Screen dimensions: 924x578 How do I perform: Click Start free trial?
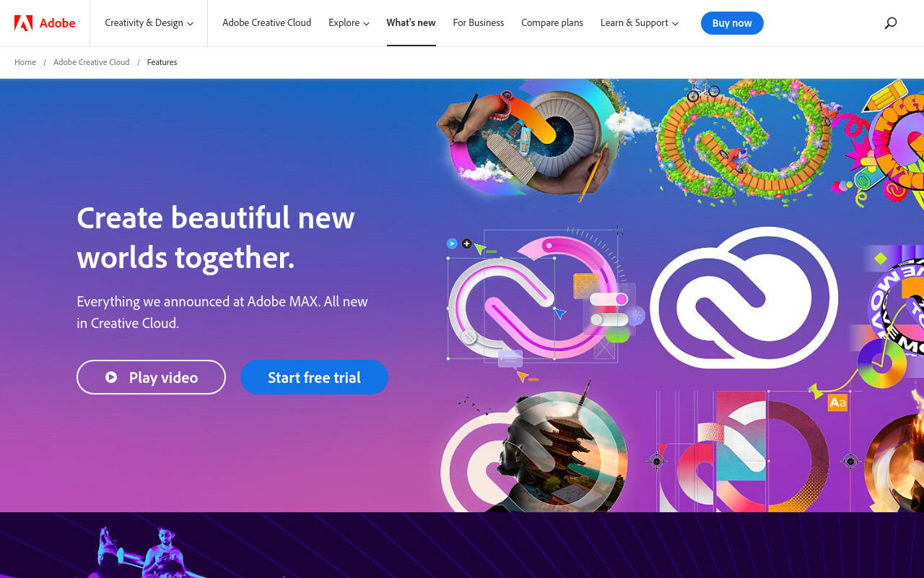[314, 377]
